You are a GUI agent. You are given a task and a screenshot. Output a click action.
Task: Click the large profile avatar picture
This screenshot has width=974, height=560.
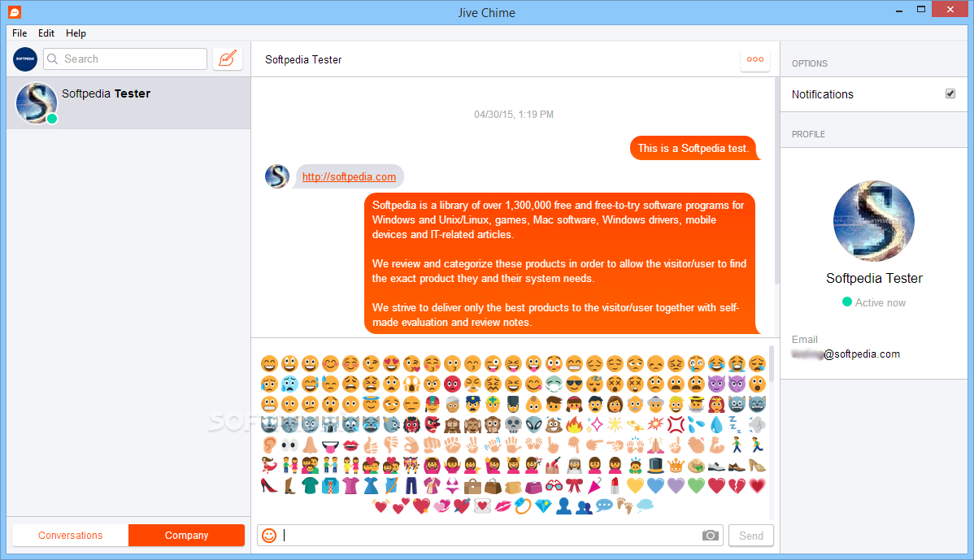tap(874, 221)
